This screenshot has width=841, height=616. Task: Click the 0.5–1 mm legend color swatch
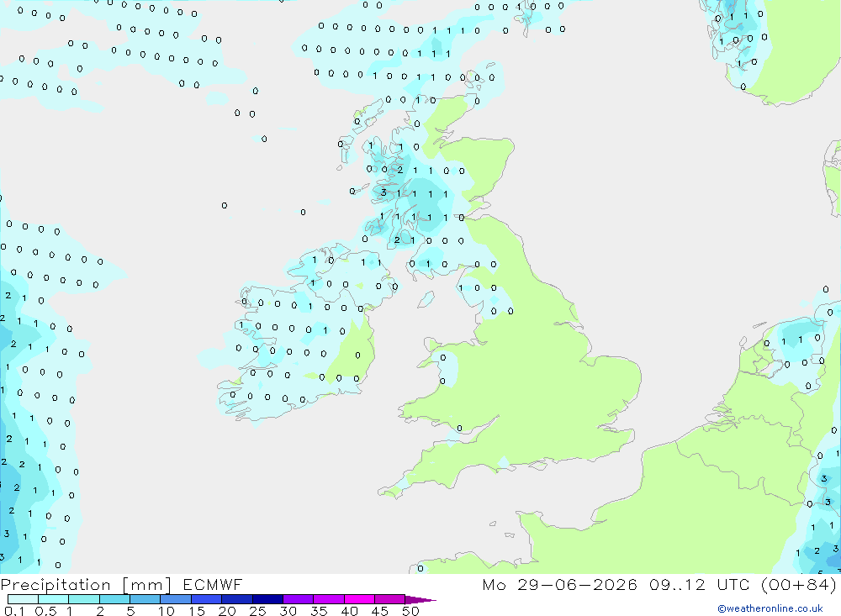click(x=54, y=599)
